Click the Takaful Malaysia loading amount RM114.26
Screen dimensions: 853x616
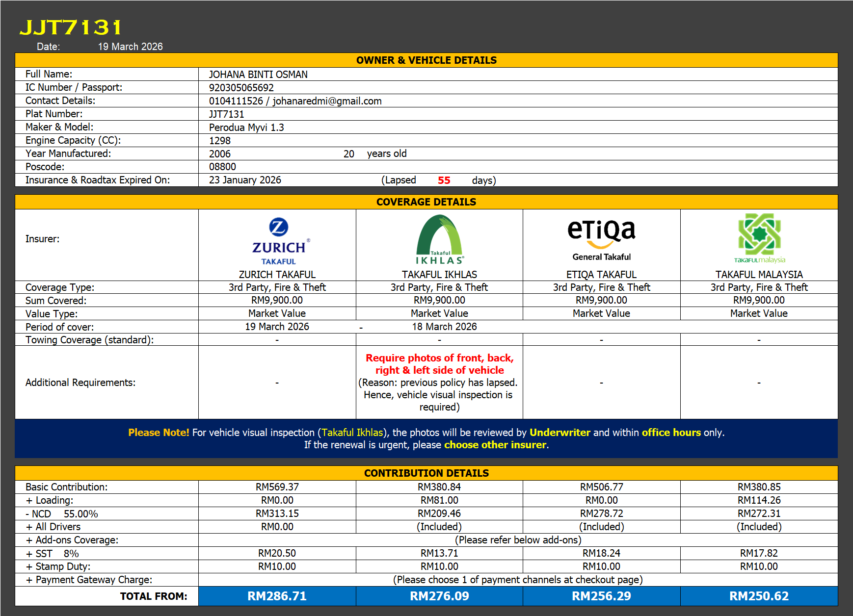(759, 500)
